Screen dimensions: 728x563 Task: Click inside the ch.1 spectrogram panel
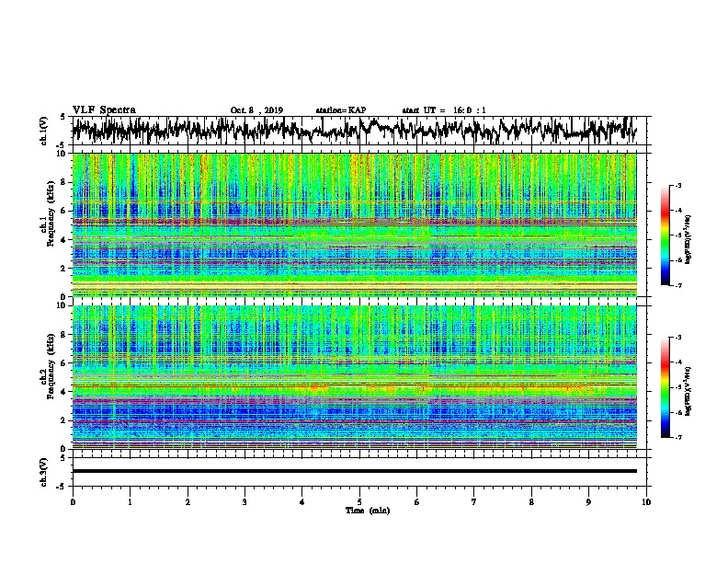coord(355,224)
